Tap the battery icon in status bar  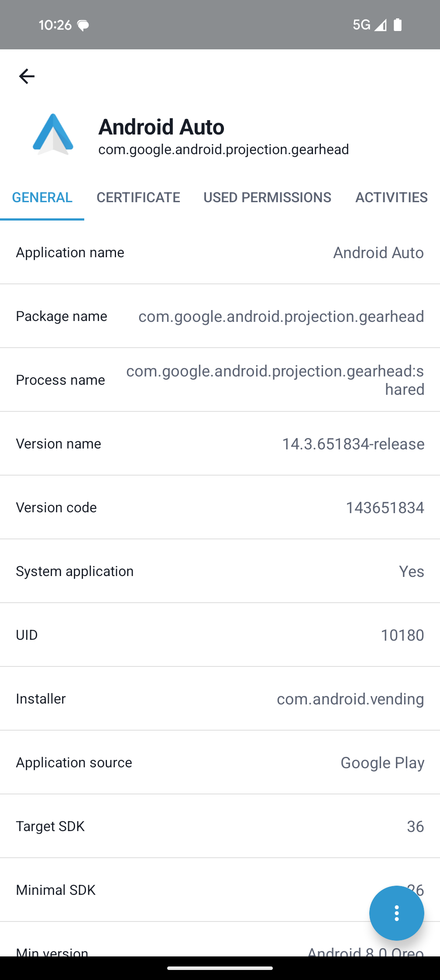pyautogui.click(x=397, y=25)
